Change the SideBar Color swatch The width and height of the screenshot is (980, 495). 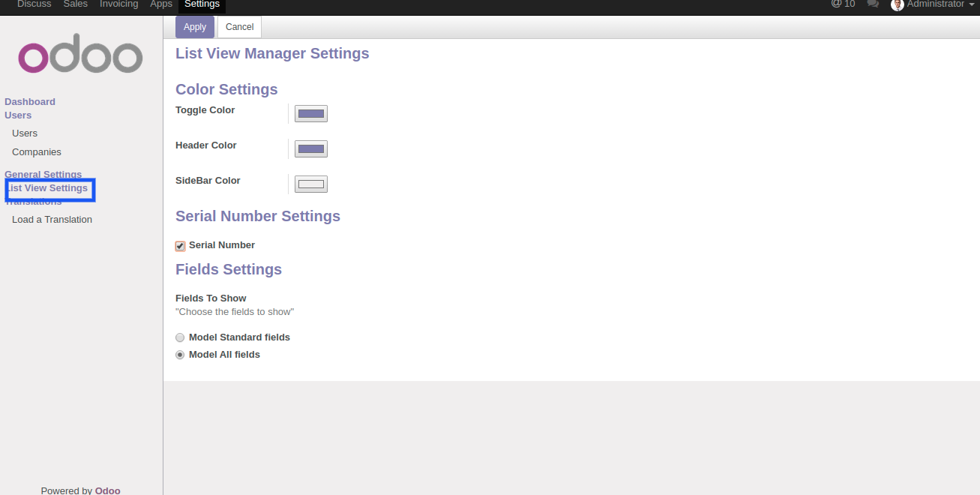click(311, 184)
